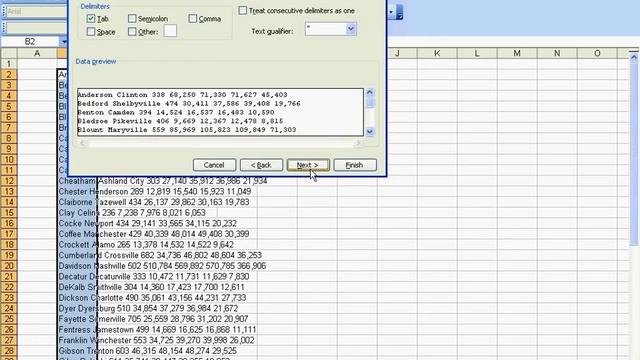Screen dimensions: 640x360
Task: Click Anderson Clinton line in data preview
Action: coord(182,95)
